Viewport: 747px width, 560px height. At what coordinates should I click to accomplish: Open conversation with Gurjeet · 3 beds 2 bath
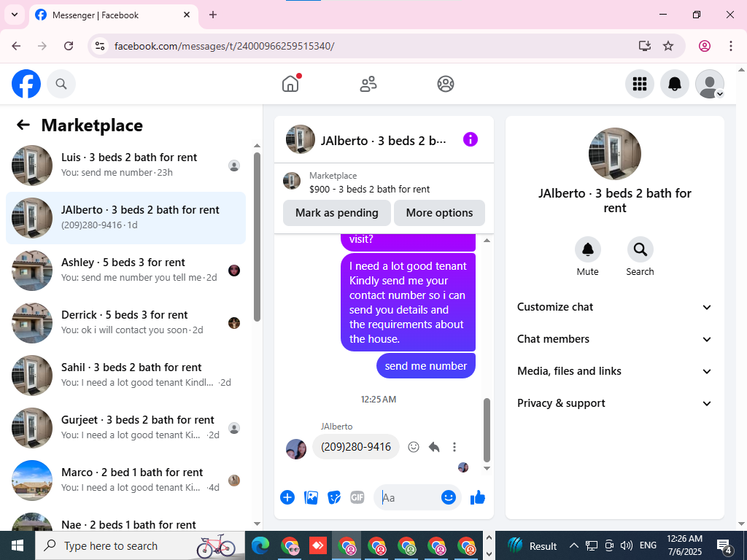point(125,427)
